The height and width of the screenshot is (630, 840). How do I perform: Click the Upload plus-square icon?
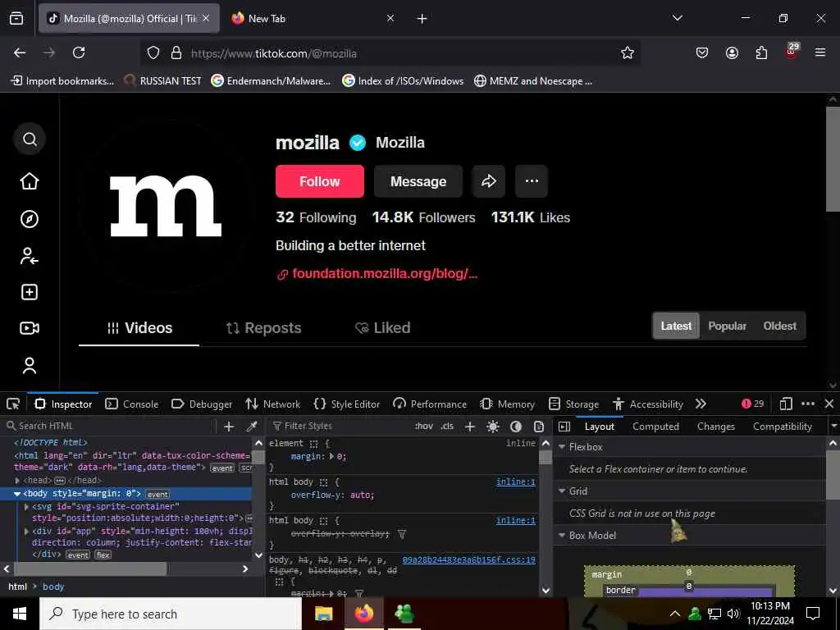(30, 293)
